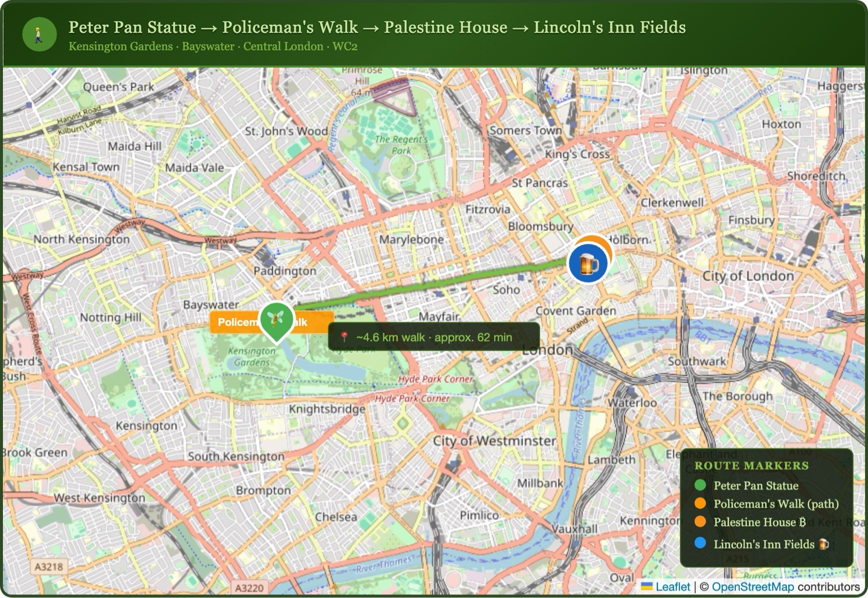Click the 'Mayfair' map label

pos(439,316)
